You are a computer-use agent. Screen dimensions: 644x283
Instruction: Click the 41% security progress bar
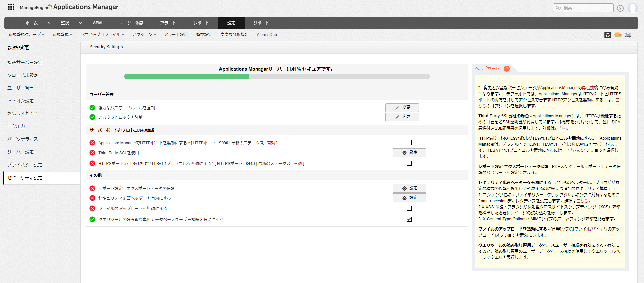(x=277, y=77)
